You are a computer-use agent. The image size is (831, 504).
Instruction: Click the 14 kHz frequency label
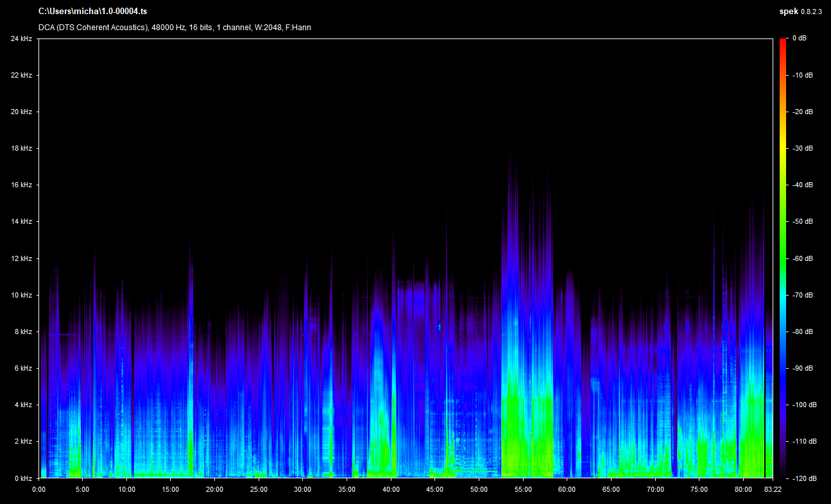coord(21,221)
